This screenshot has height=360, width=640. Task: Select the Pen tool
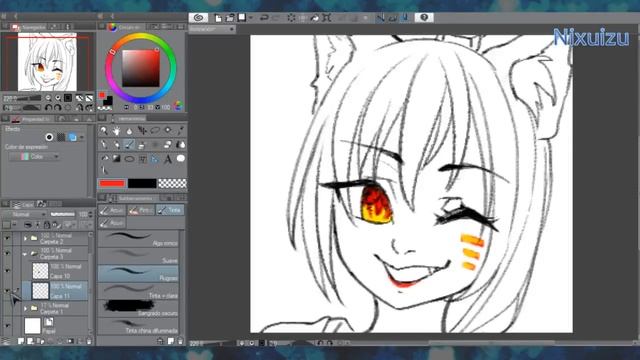click(104, 144)
